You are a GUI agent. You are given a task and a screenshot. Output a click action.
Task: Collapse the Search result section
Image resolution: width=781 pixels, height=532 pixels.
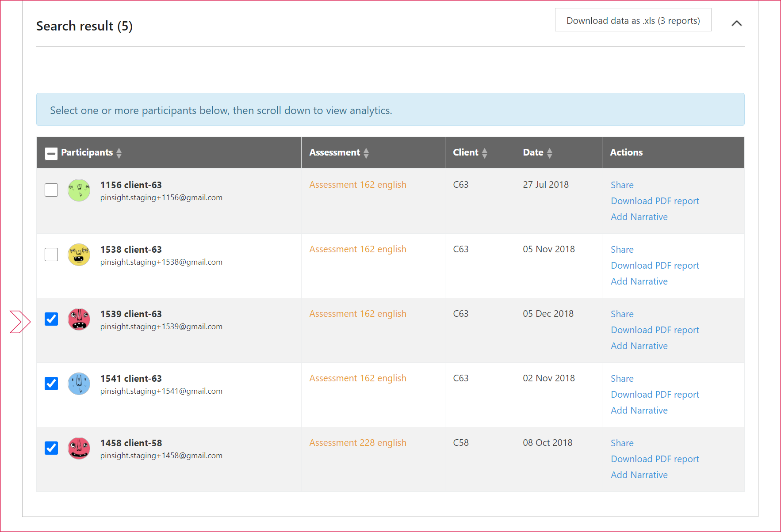(736, 23)
